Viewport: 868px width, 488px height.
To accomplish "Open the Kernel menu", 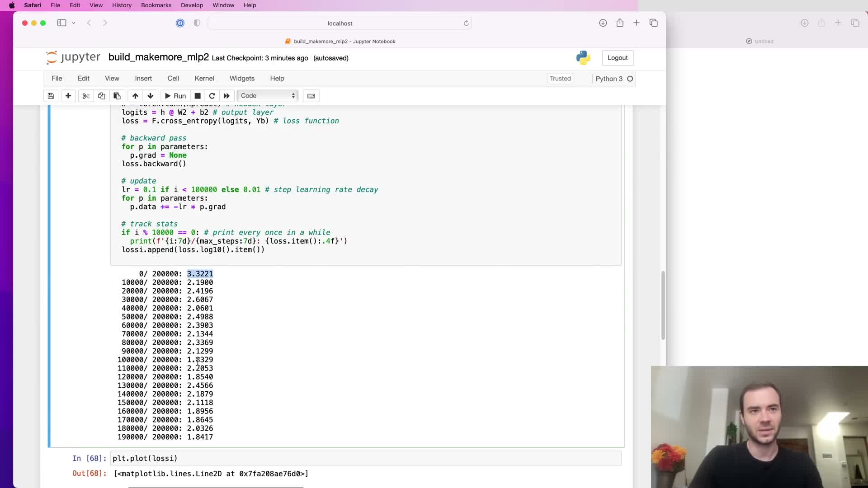I will pos(204,78).
